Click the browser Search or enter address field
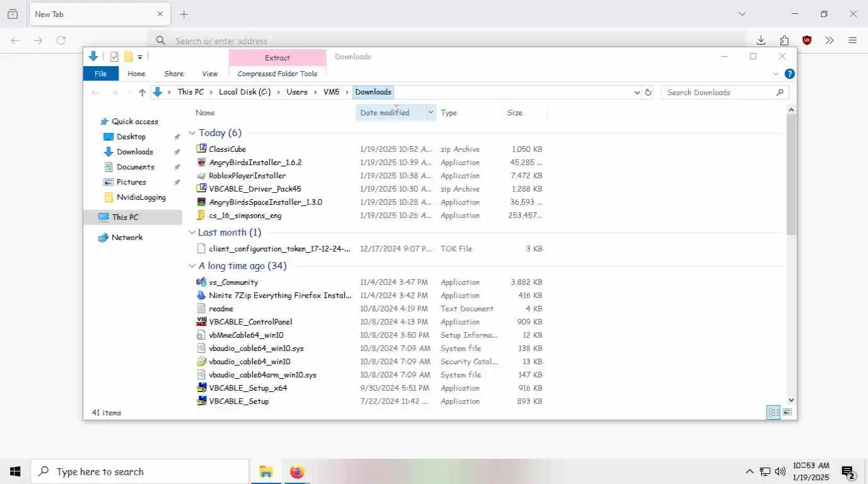The height and width of the screenshot is (484, 868). click(447, 40)
